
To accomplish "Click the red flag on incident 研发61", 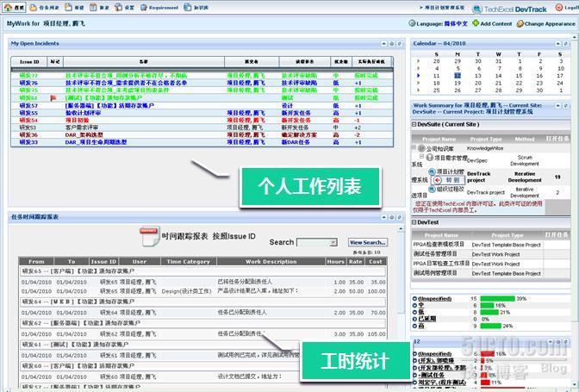I will tap(53, 98).
